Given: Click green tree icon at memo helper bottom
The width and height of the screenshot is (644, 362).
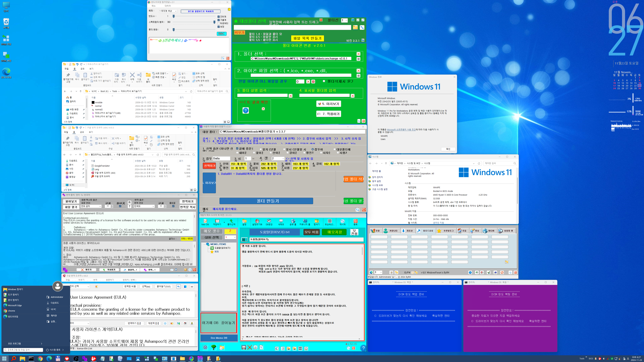Looking at the screenshot, I should pos(213,347).
